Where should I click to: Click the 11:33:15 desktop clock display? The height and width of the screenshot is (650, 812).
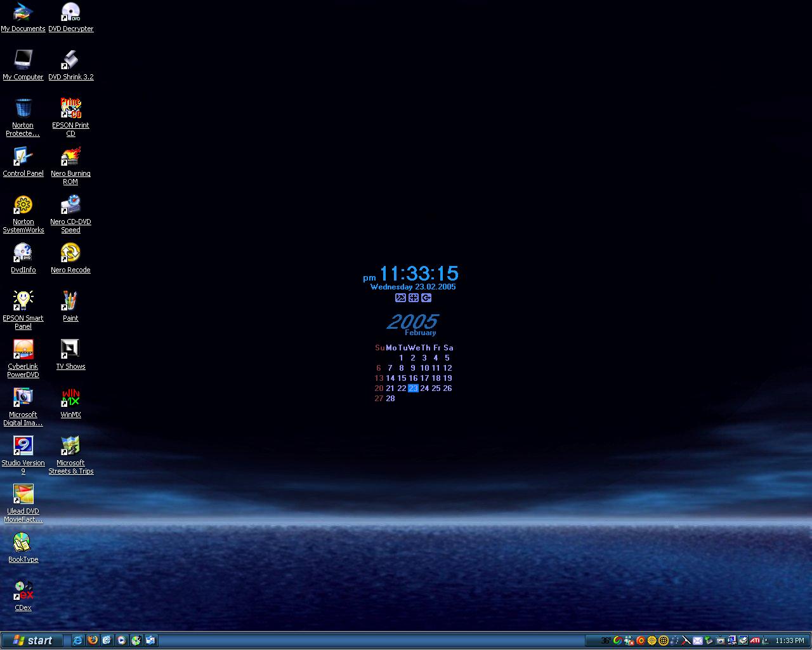point(419,274)
